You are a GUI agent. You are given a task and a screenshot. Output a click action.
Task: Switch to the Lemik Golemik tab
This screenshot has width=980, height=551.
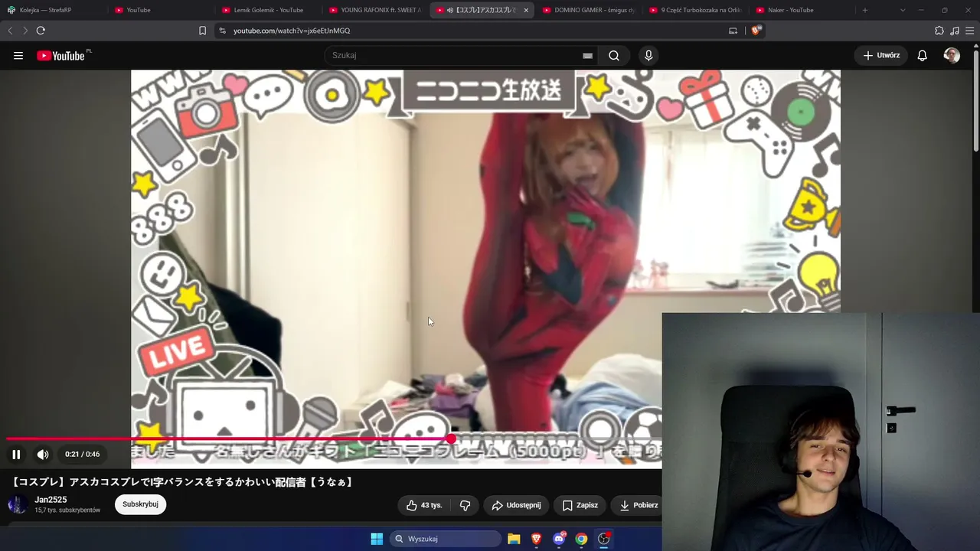click(x=268, y=10)
